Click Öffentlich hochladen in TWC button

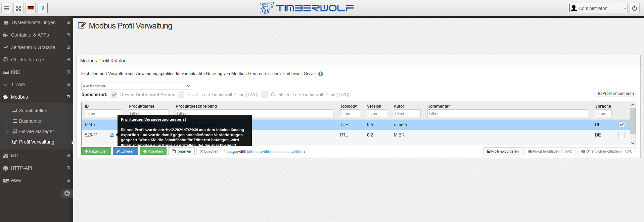(x=607, y=151)
